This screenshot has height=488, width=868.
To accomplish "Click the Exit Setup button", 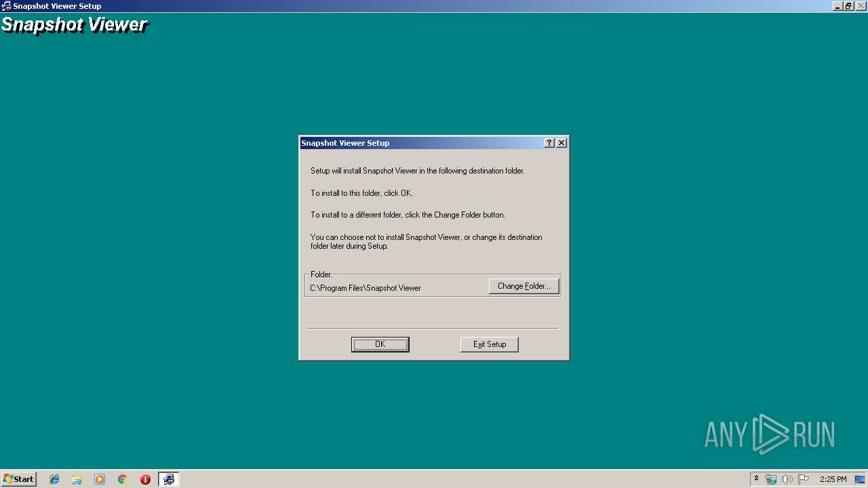I will coord(489,344).
